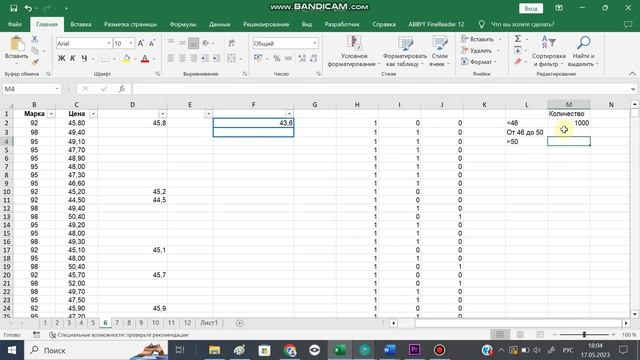Open Стили ячеек gallery

(x=439, y=51)
